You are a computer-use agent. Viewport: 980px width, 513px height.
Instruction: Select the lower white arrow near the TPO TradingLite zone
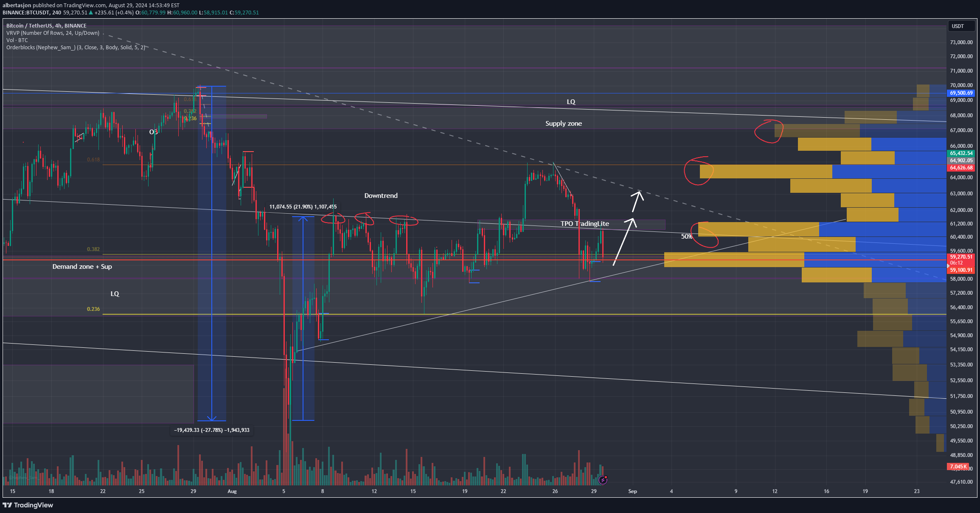click(x=624, y=242)
